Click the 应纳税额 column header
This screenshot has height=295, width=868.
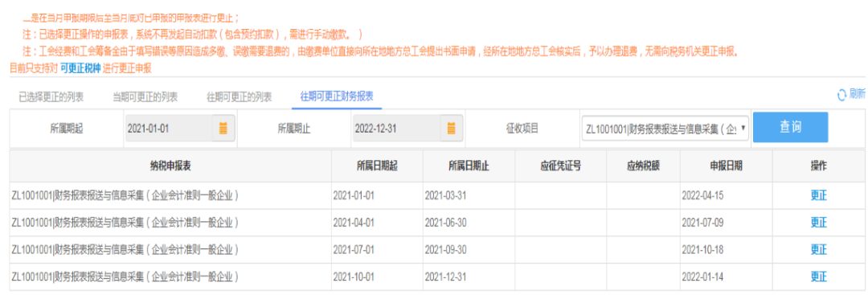click(644, 166)
